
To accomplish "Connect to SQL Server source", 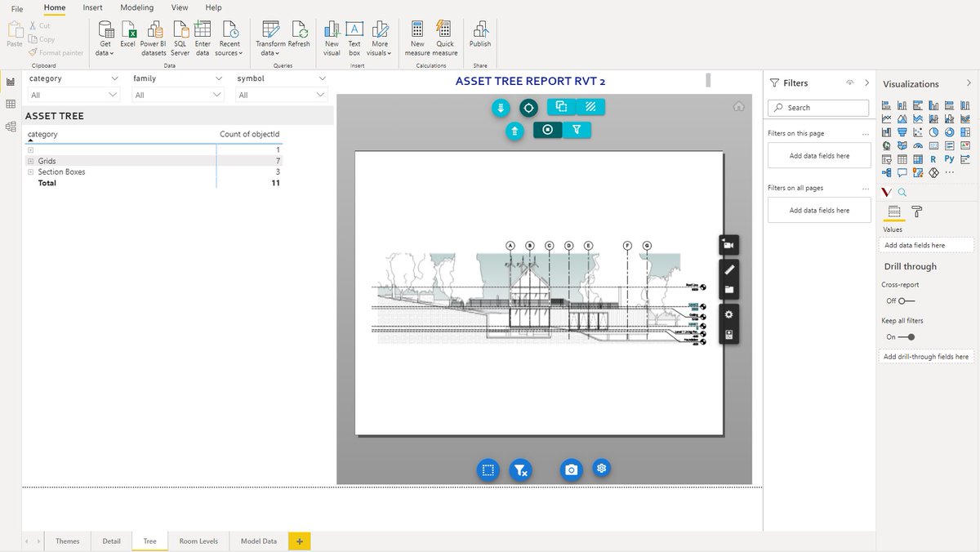I will click(x=180, y=37).
